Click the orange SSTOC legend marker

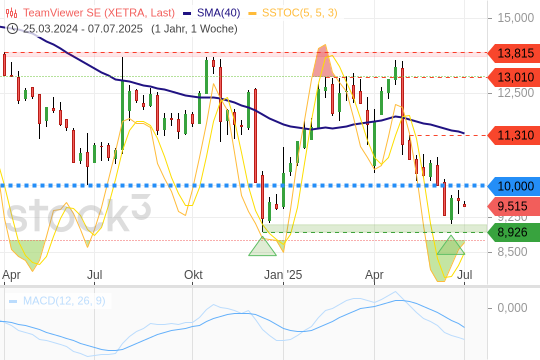(x=253, y=13)
